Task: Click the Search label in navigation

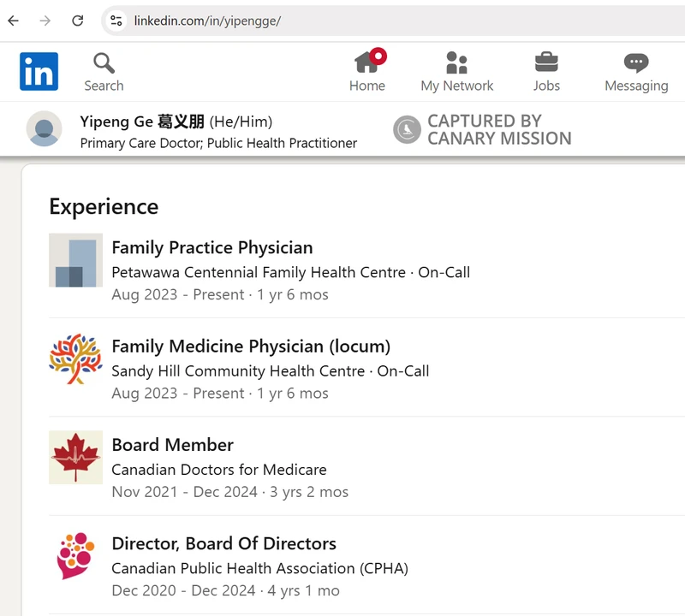Action: pyautogui.click(x=104, y=86)
